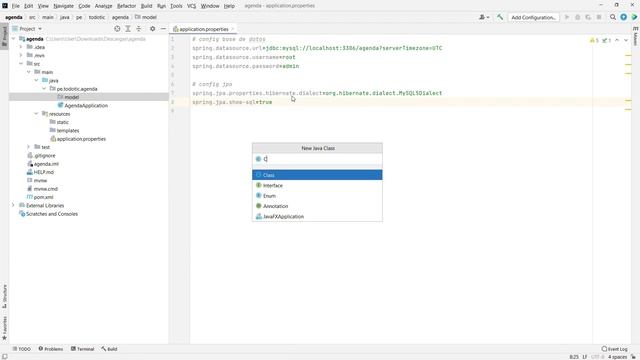Click the Select Opened File target icon
This screenshot has width=640, height=360.
(x=117, y=29)
